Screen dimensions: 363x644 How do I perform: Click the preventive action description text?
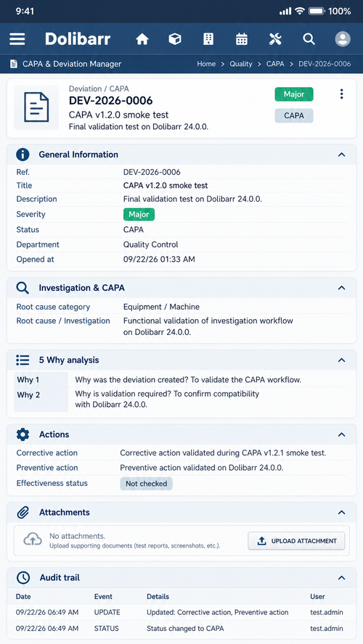(202, 468)
